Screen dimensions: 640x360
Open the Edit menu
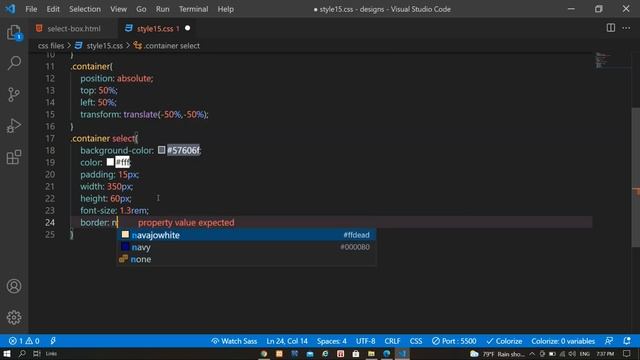[x=53, y=9]
